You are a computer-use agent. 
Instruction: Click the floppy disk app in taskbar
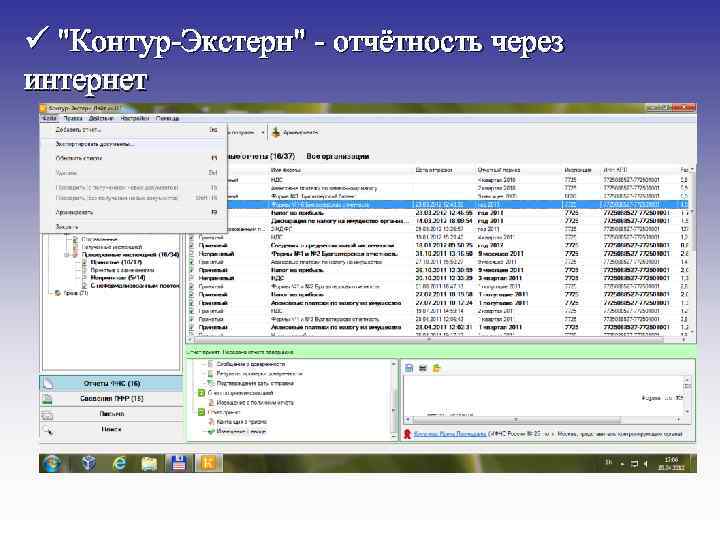click(179, 463)
